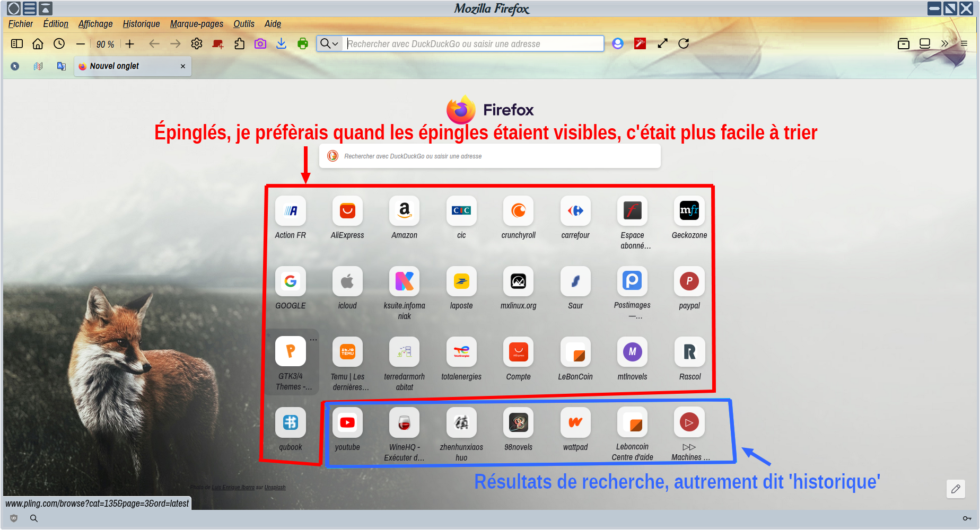Open the search engine dropdown in the URL bar

[329, 44]
